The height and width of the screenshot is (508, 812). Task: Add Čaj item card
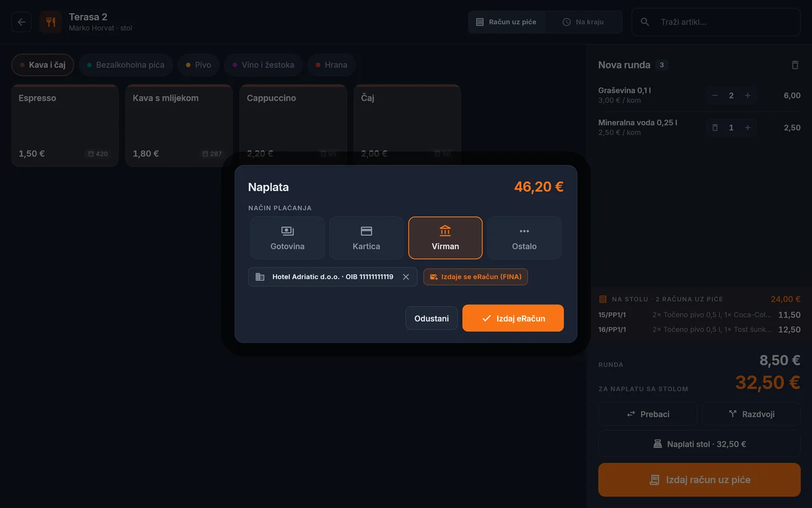tap(407, 125)
